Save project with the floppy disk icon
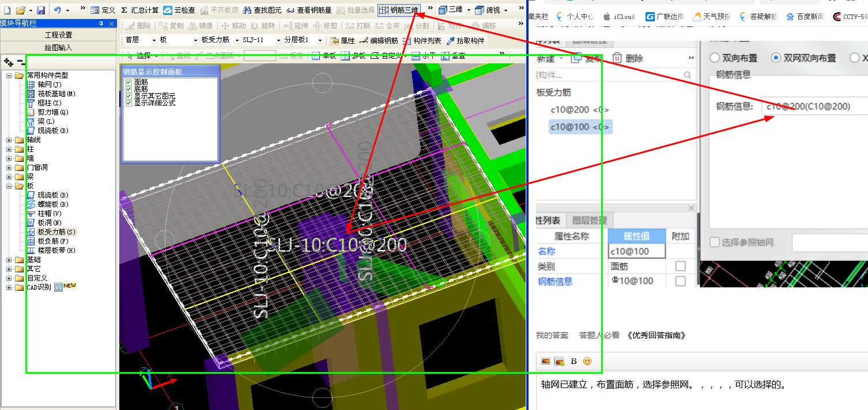868x410 pixels. 41,10
